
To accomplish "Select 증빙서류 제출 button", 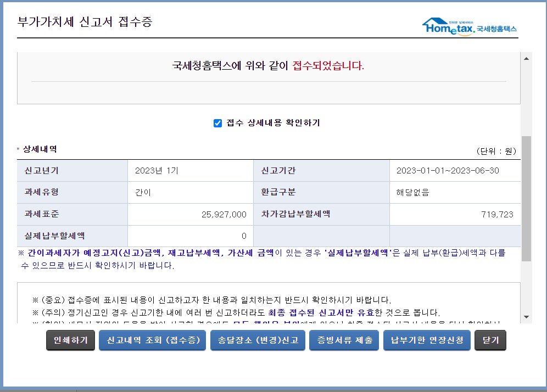I will point(344,340).
